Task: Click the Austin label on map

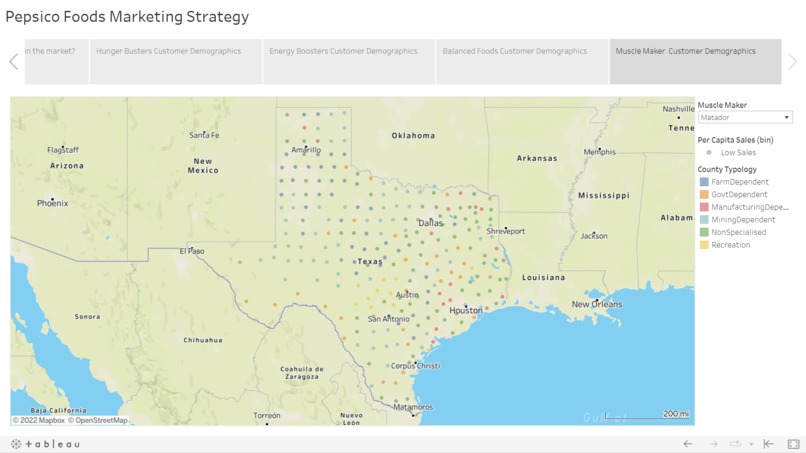Action: click(407, 295)
